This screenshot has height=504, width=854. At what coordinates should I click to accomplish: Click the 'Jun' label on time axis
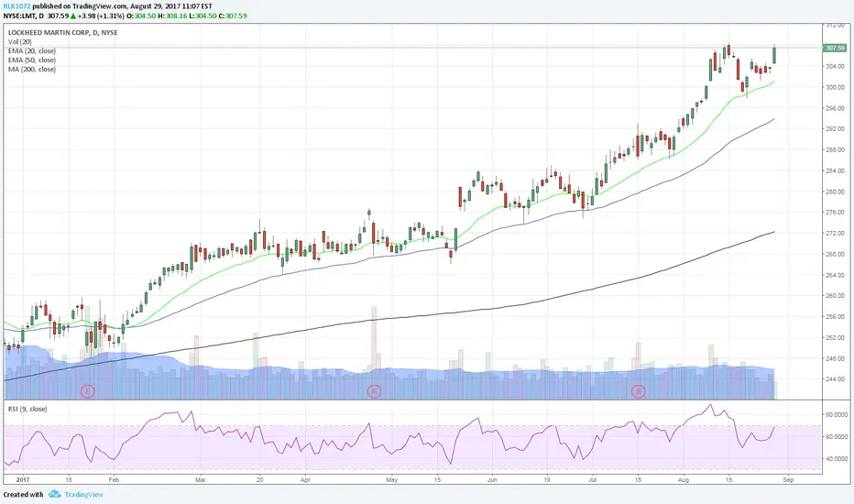pos(492,480)
